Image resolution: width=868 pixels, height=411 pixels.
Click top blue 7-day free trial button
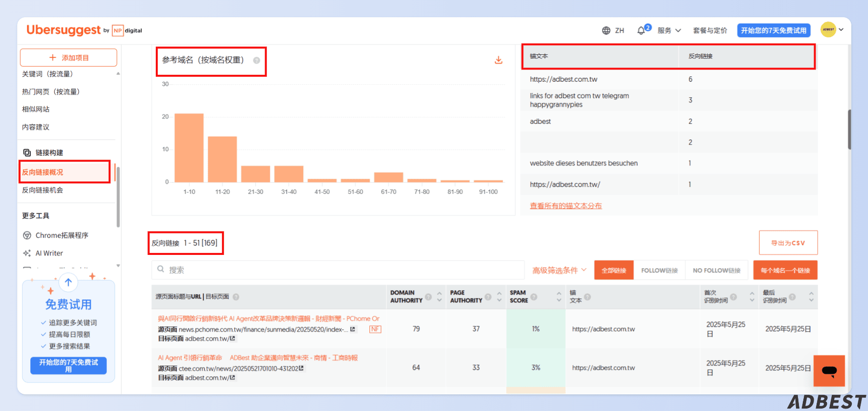[773, 30]
